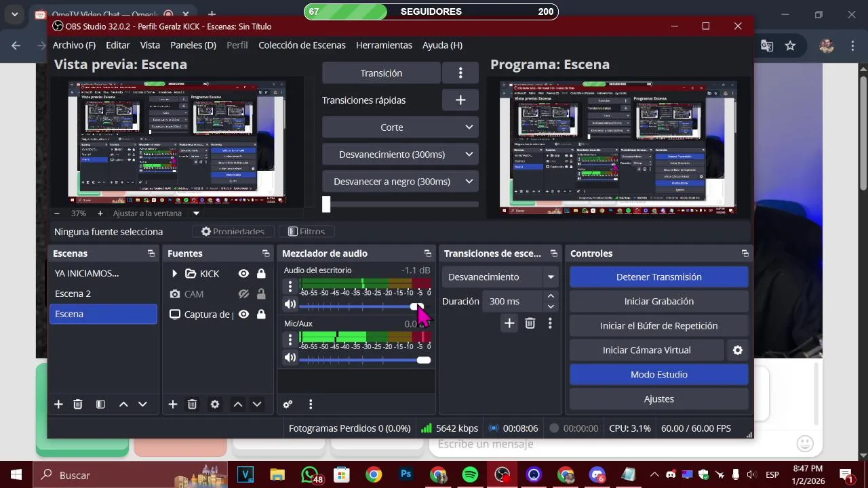Open audio mixer three-dot menu at bottom

(x=311, y=404)
